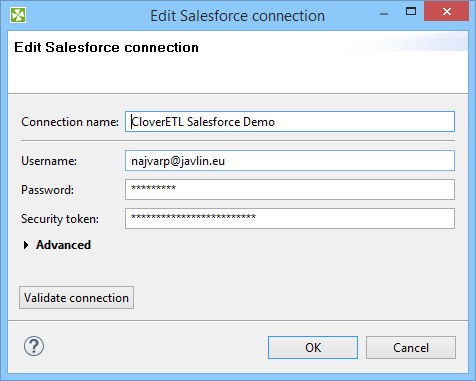Click the bold "Edit Salesforce connection" heading
476x381 pixels.
106,47
